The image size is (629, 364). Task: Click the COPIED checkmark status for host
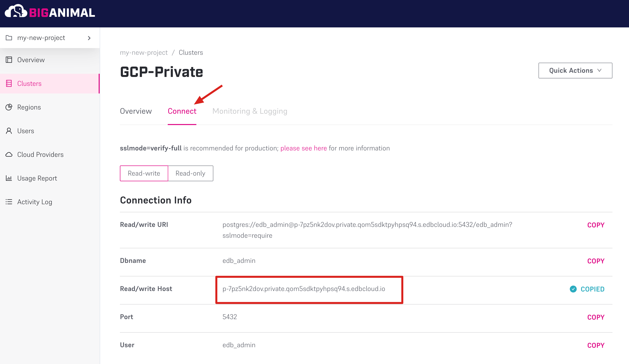click(587, 289)
